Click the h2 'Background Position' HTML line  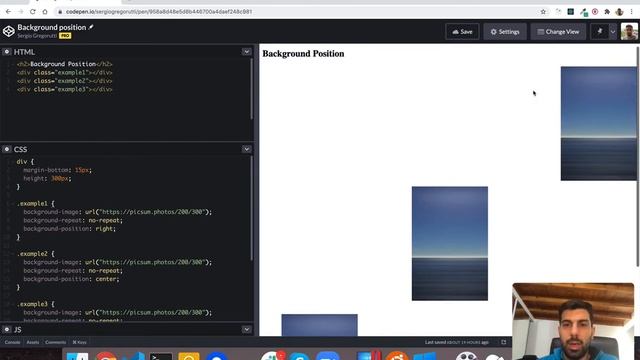(64, 64)
